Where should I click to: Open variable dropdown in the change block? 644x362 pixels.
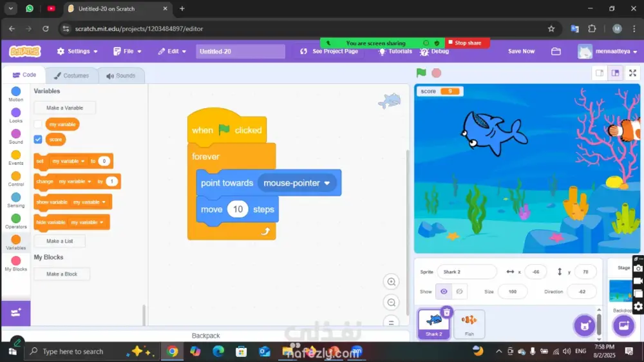[75, 181]
